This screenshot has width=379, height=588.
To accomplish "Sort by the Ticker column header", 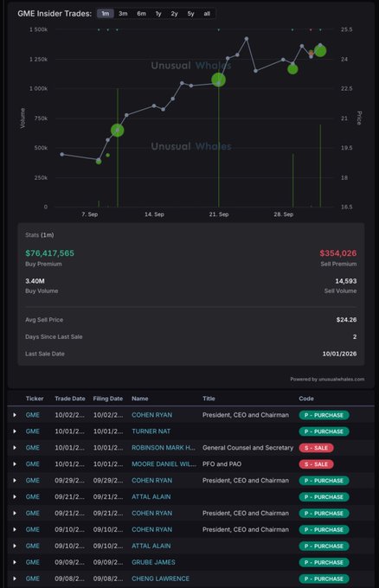I will tap(35, 399).
